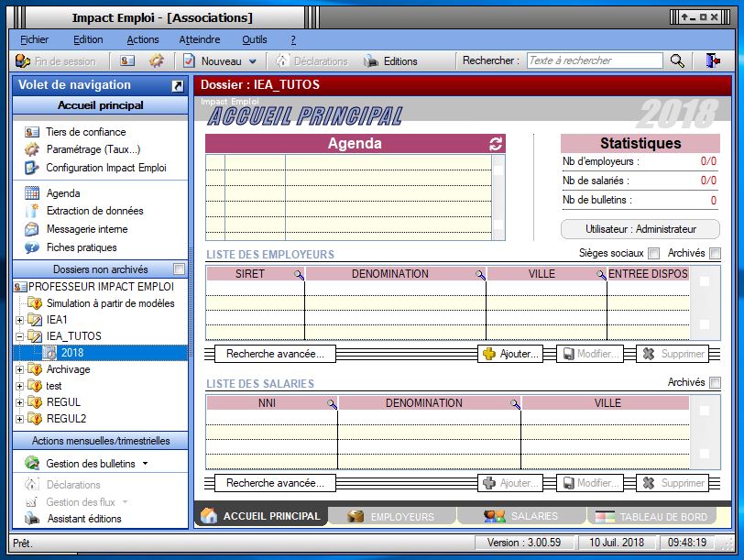This screenshot has width=744, height=560.
Task: Click Configuration Impact Emploi icon
Action: pos(32,168)
